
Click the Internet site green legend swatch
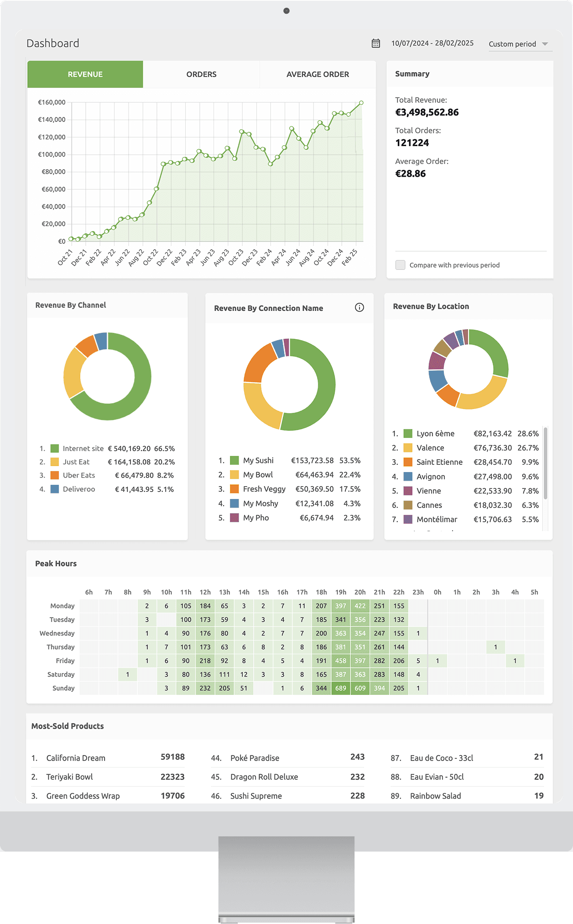[55, 448]
